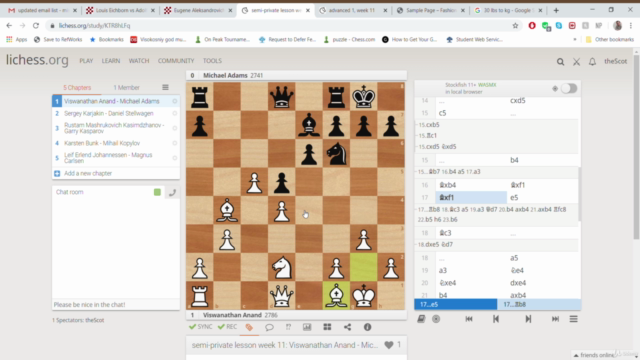Screen dimensions: 640x360
Task: Open the TOOLS menu
Action: [x=212, y=61]
